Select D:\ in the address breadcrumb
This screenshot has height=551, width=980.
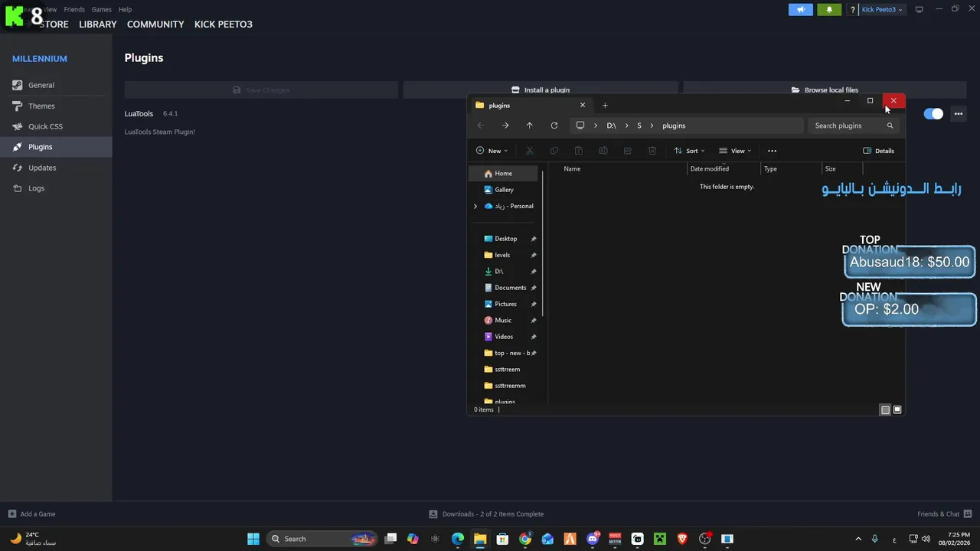pyautogui.click(x=611, y=126)
